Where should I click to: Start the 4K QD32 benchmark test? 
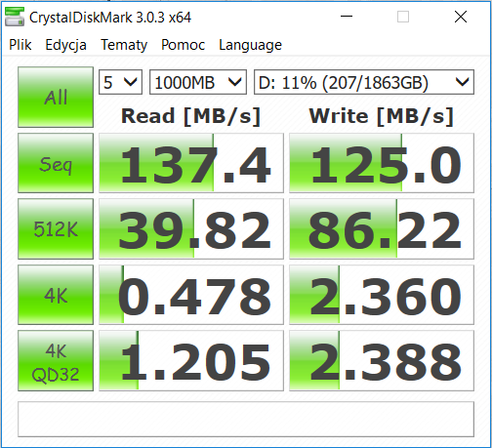click(x=56, y=361)
